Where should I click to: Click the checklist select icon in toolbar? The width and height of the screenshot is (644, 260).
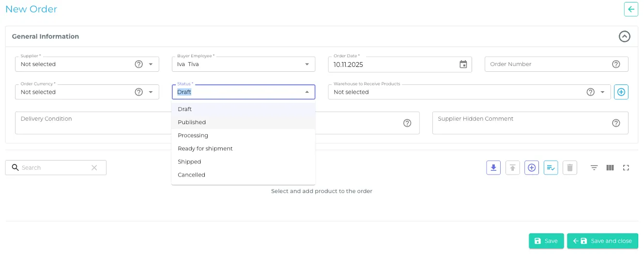(551, 168)
